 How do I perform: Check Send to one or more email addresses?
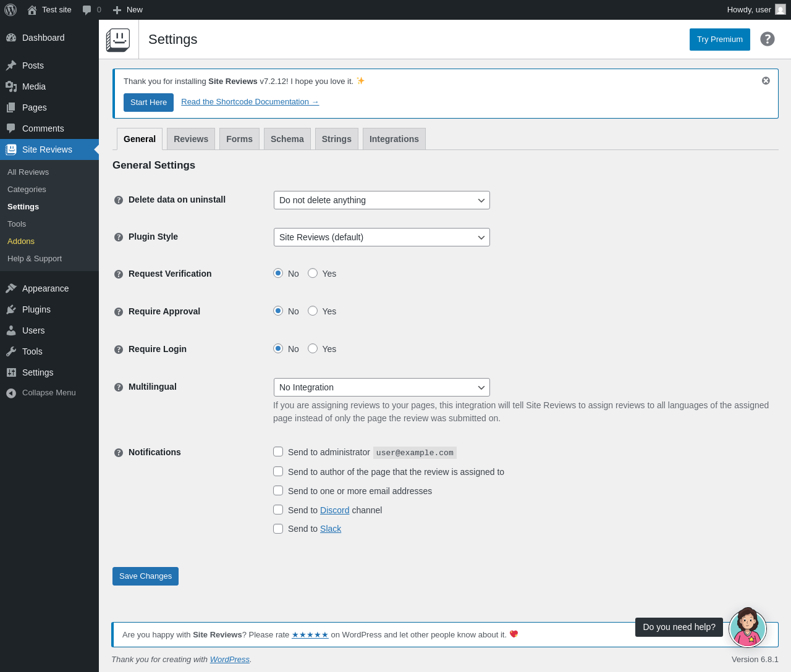tap(278, 490)
